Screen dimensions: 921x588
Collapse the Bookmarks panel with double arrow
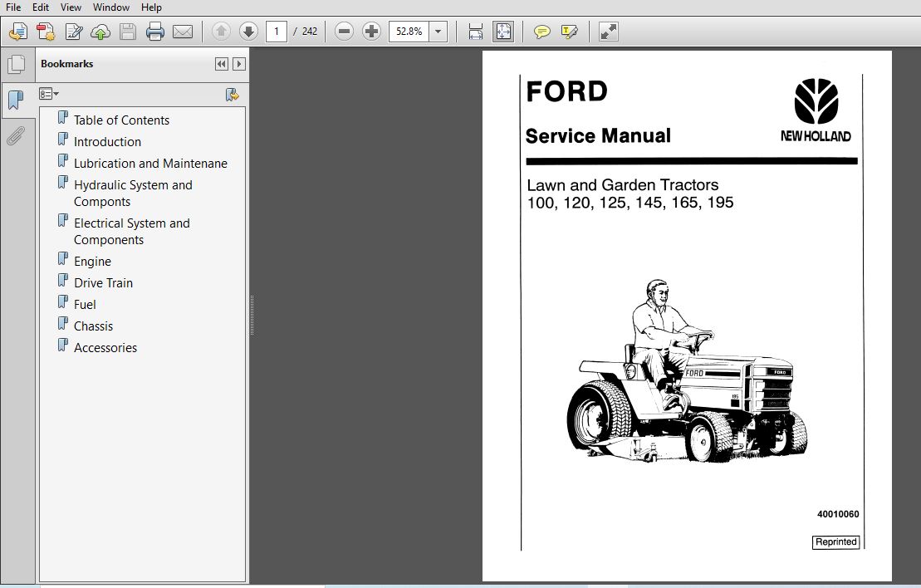click(222, 64)
